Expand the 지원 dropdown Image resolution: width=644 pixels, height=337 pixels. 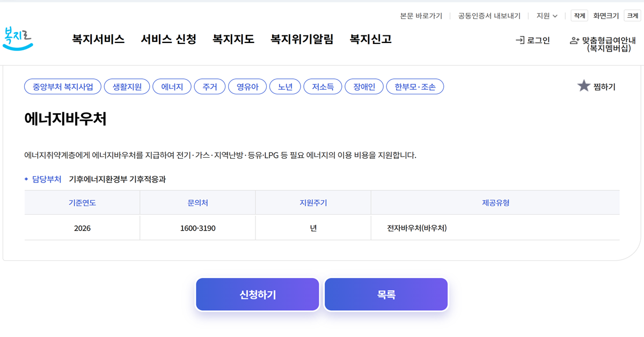pos(547,16)
